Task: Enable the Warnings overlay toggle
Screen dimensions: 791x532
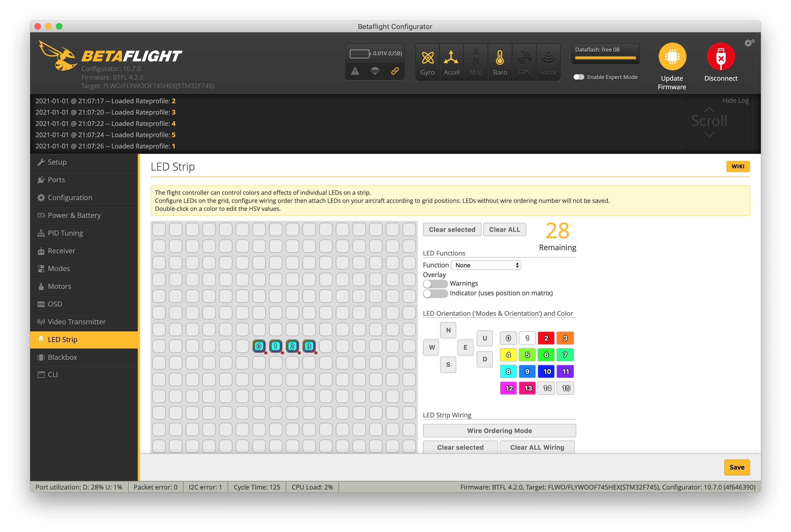Action: pyautogui.click(x=435, y=284)
